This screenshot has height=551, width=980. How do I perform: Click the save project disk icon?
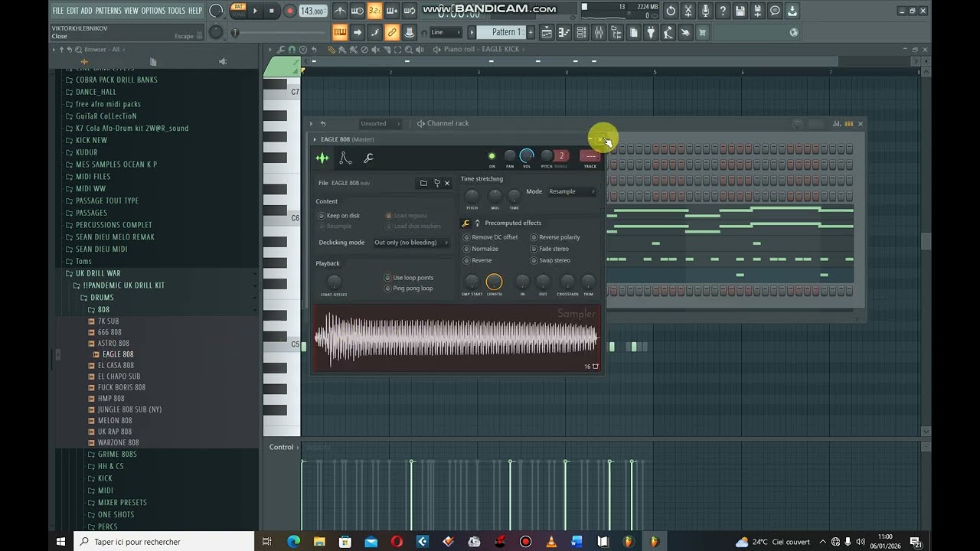[x=740, y=11]
